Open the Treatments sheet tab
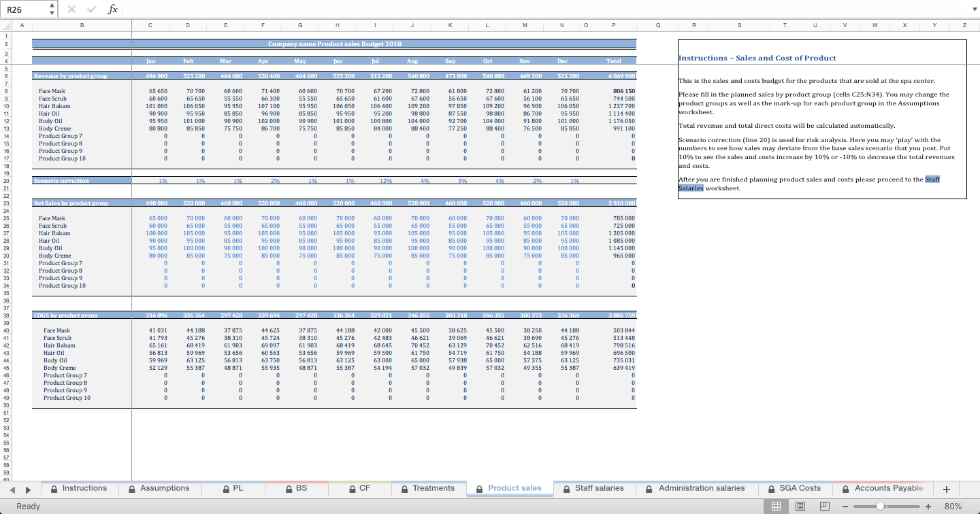 coord(429,488)
